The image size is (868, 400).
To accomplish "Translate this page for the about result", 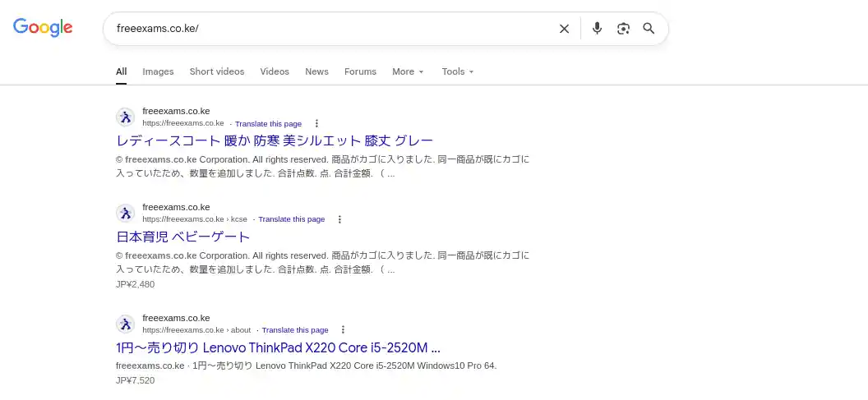I will 295,329.
